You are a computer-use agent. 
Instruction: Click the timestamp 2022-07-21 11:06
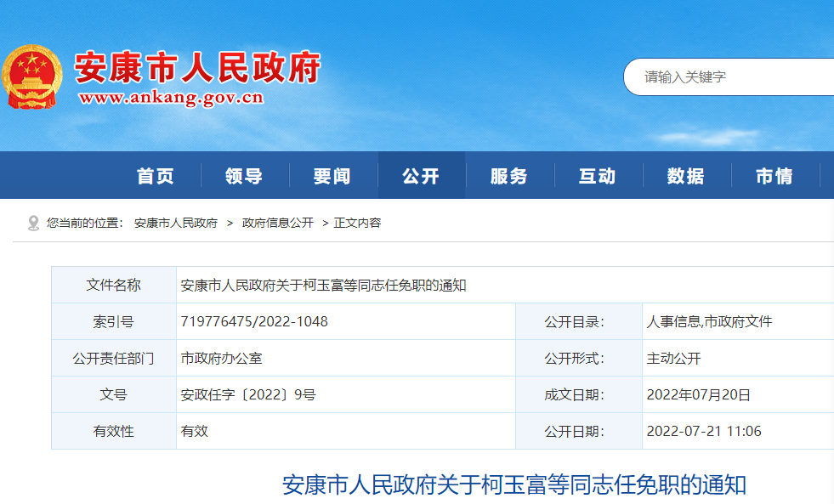[704, 431]
